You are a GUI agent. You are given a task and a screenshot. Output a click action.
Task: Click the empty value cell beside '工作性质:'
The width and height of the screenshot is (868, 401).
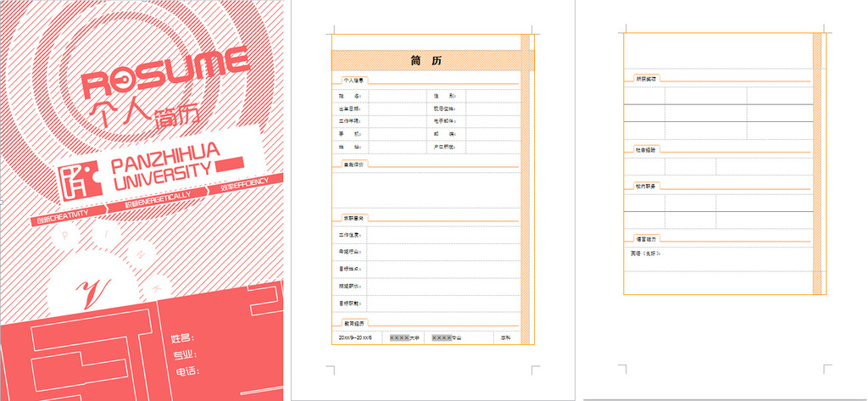[x=443, y=236]
